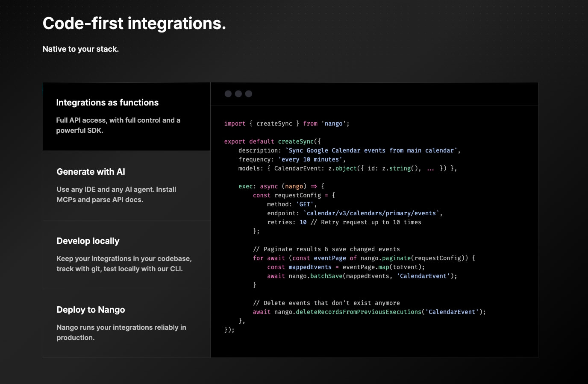Click the deleteRecordsFromPreviousExecutions code line
Screen dimensions: 588x384
point(370,312)
